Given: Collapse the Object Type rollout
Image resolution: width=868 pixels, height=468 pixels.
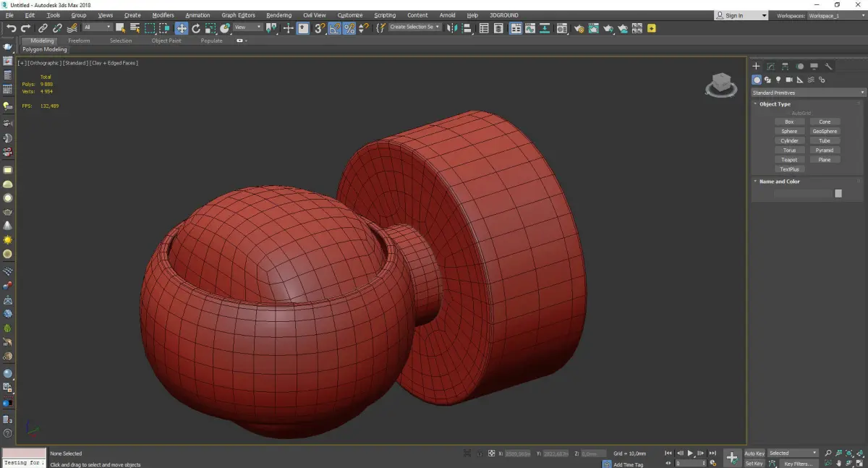Looking at the screenshot, I should coord(775,104).
